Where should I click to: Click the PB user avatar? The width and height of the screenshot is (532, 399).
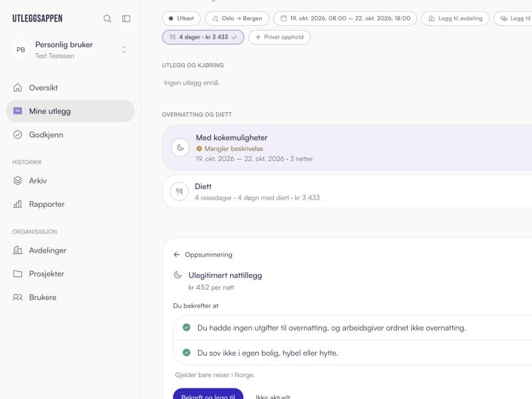point(21,50)
